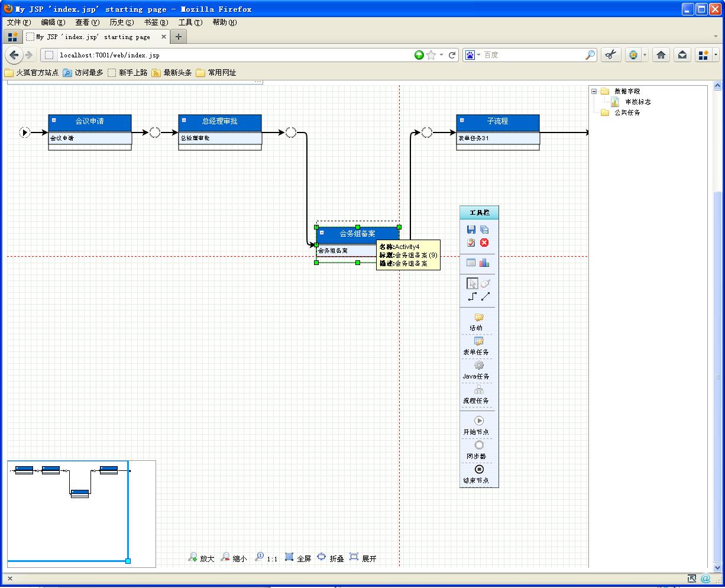Click the save disk icon in 工具栏
This screenshot has height=588, width=725.
tap(471, 230)
